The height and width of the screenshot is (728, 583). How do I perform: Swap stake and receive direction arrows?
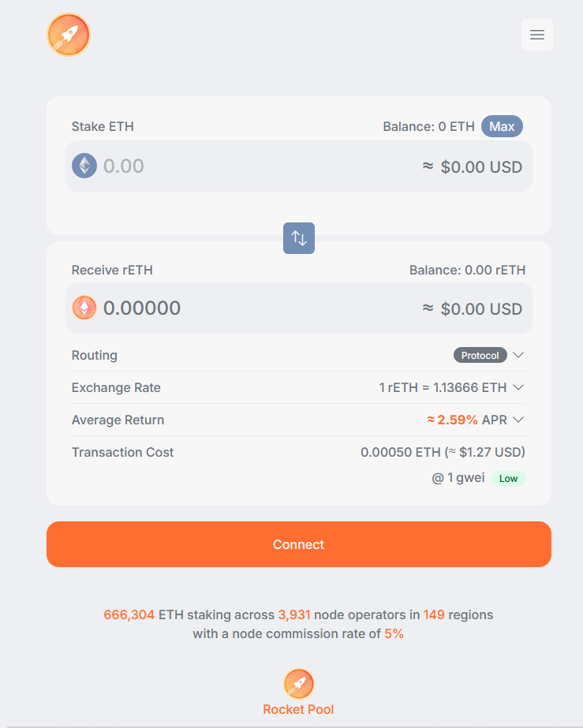(x=299, y=238)
